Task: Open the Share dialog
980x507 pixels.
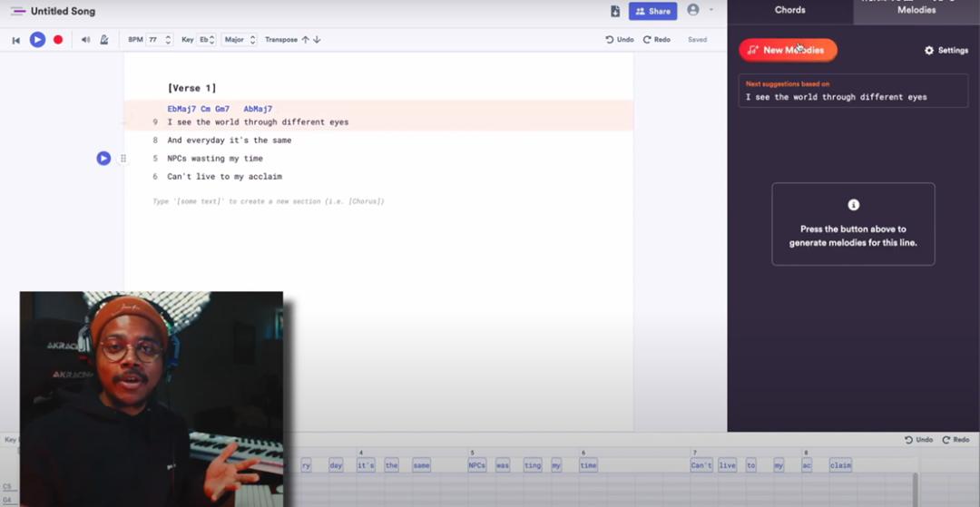Action: click(653, 11)
